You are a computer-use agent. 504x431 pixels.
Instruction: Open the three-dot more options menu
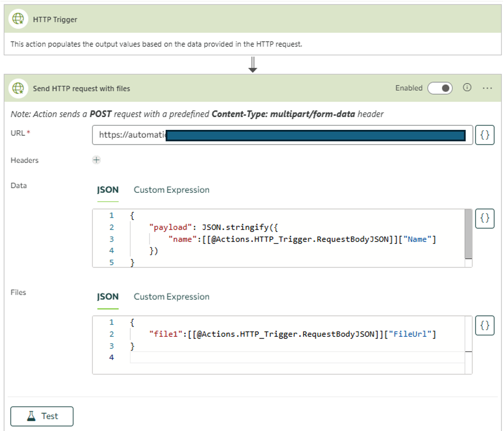[x=487, y=88]
